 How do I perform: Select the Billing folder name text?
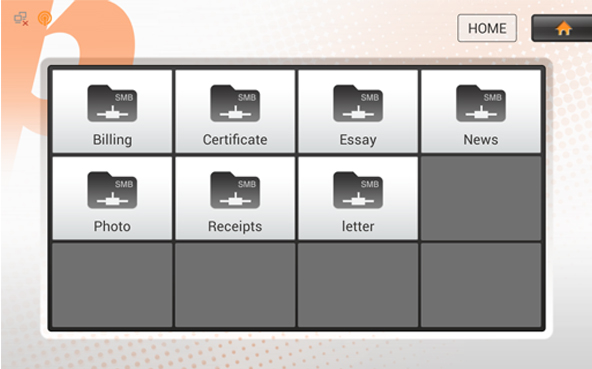[112, 140]
